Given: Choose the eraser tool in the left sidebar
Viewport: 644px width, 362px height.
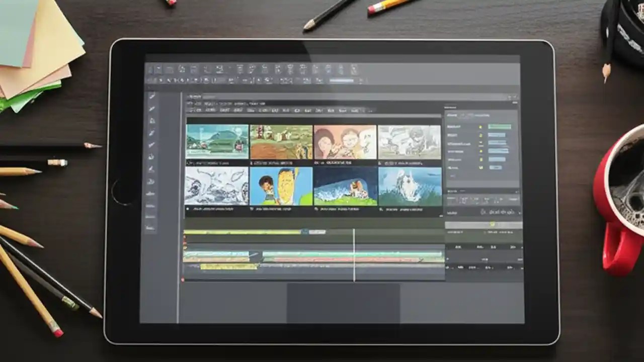Looking at the screenshot, I should [151, 121].
